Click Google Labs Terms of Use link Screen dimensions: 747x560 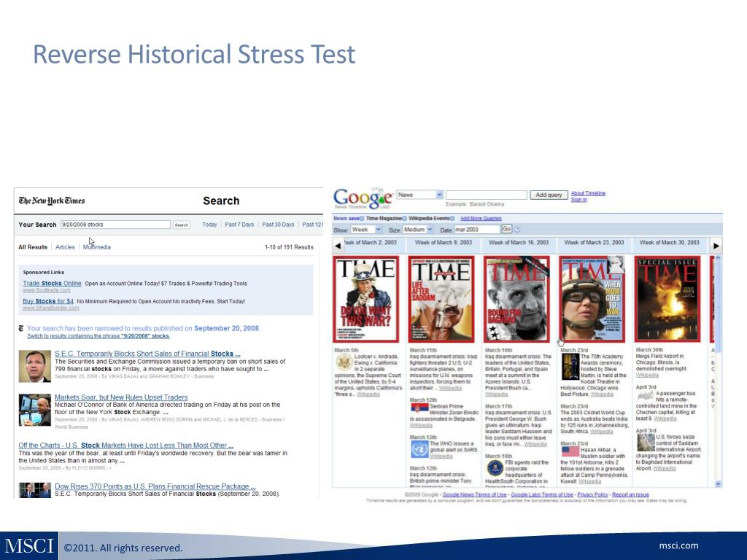[542, 495]
